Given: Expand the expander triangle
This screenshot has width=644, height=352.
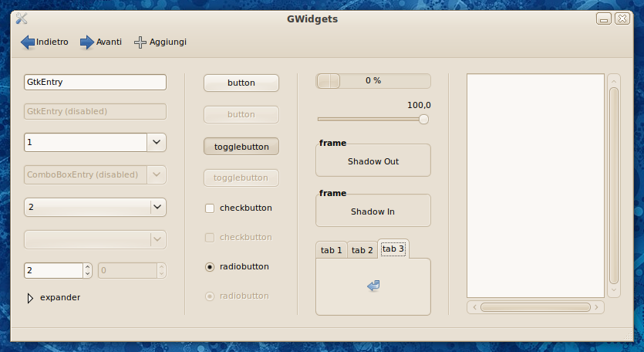Looking at the screenshot, I should [x=30, y=298].
